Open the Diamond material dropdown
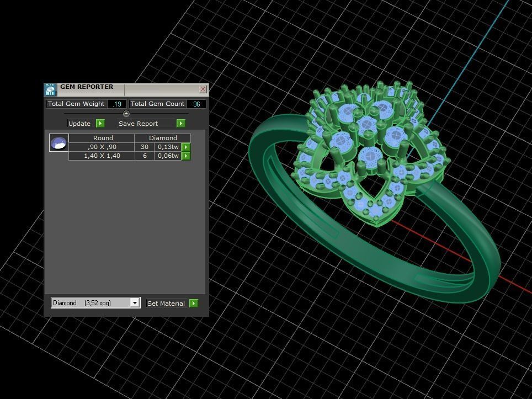The height and width of the screenshot is (399, 532). 135,303
